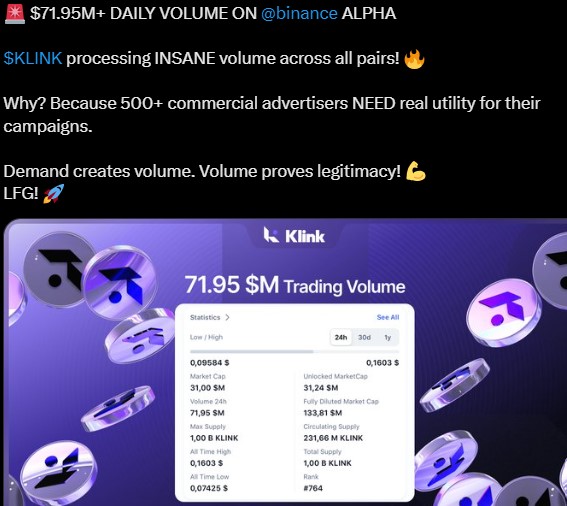Click the Low / High price range bar

pos(294,352)
